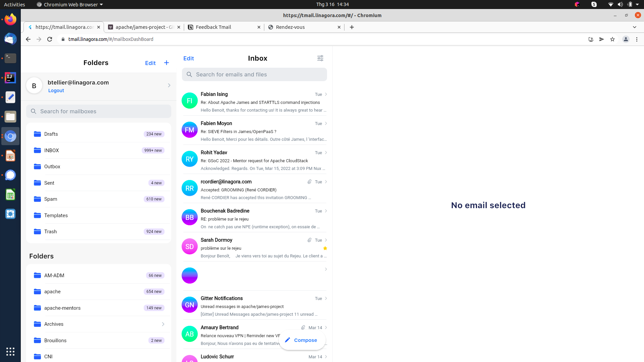Click the download page icon in the address bar
The image size is (644, 362).
(591, 39)
